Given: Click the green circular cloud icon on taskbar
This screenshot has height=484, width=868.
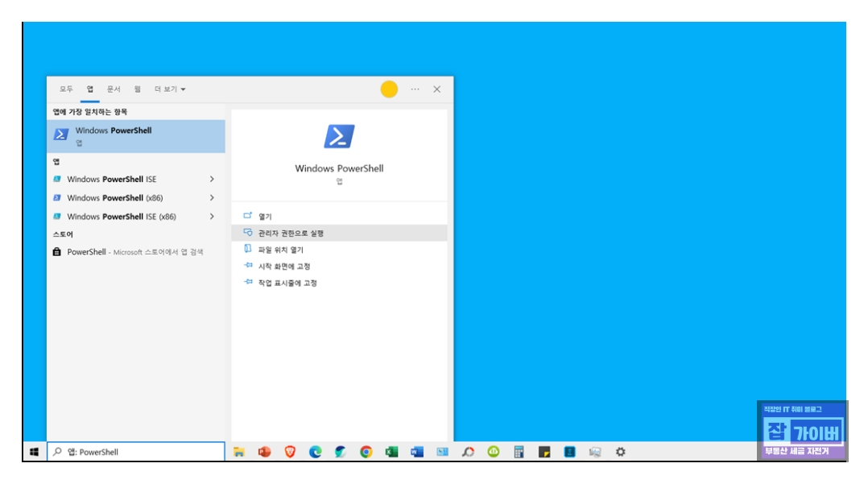Looking at the screenshot, I should [494, 452].
